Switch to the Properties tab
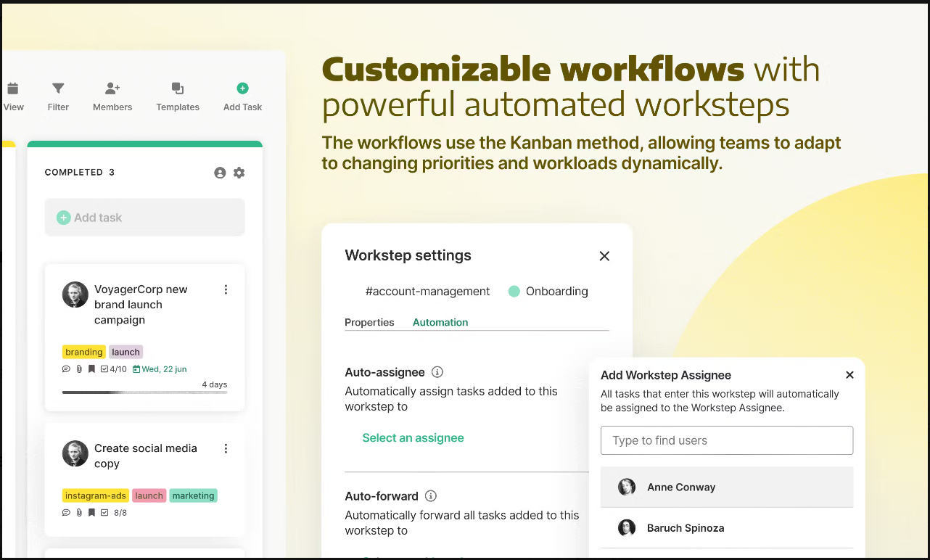Image resolution: width=930 pixels, height=560 pixels. click(x=369, y=322)
